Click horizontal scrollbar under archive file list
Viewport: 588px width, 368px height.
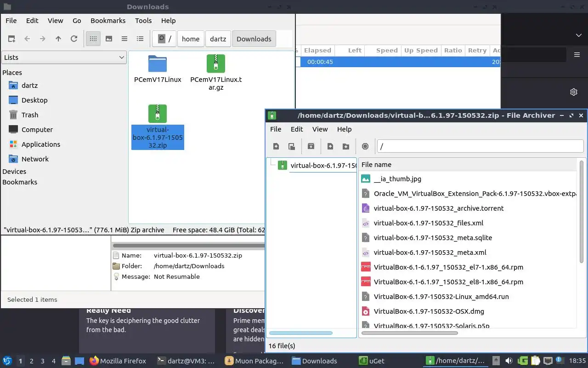(x=409, y=333)
